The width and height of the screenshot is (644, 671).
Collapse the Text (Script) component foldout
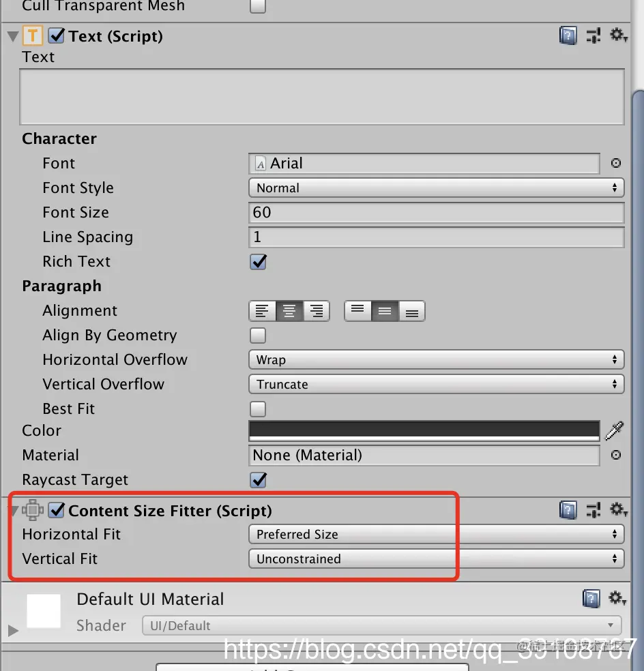tap(11, 35)
